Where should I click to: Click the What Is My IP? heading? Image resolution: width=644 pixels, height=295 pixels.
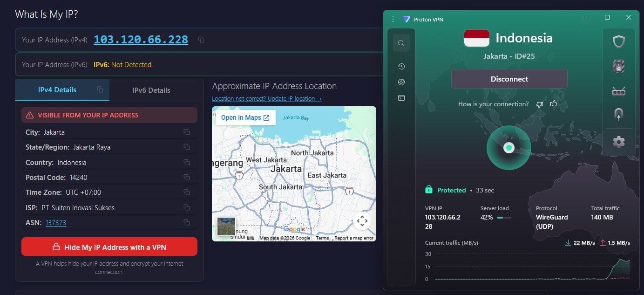pyautogui.click(x=46, y=14)
